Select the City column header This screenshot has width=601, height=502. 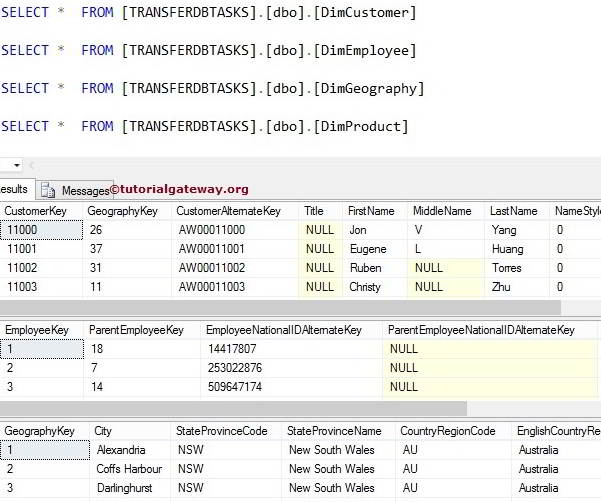(130, 431)
